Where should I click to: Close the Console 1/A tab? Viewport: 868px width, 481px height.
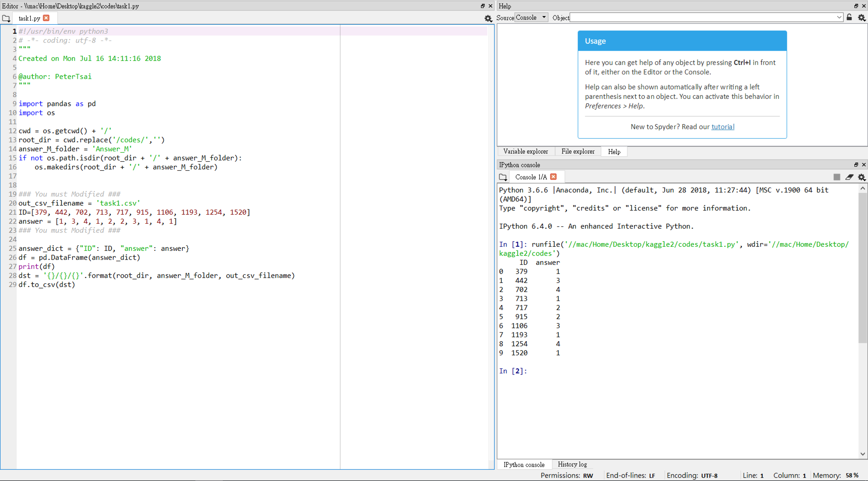pyautogui.click(x=553, y=177)
